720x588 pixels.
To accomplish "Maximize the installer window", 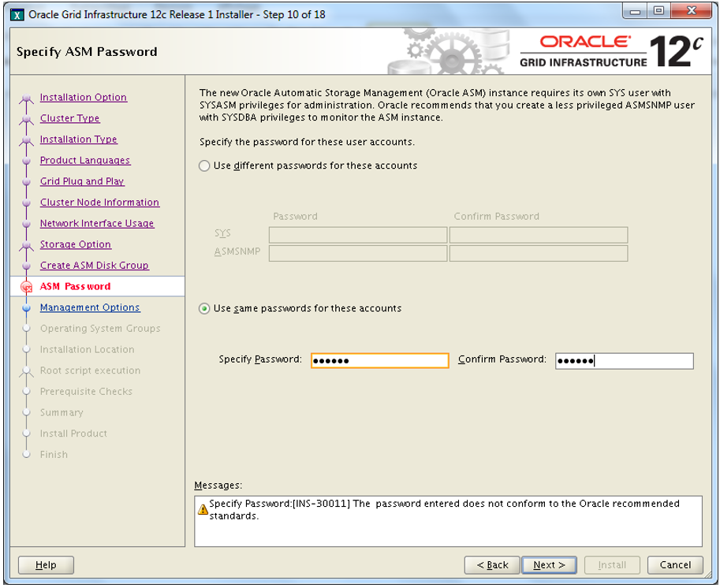I will click(x=658, y=12).
